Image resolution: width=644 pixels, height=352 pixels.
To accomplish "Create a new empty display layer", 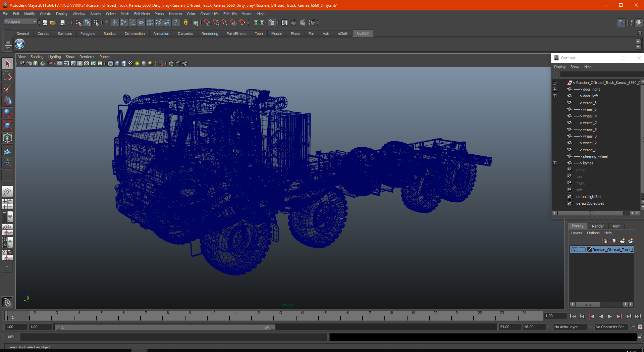I will [x=622, y=241].
